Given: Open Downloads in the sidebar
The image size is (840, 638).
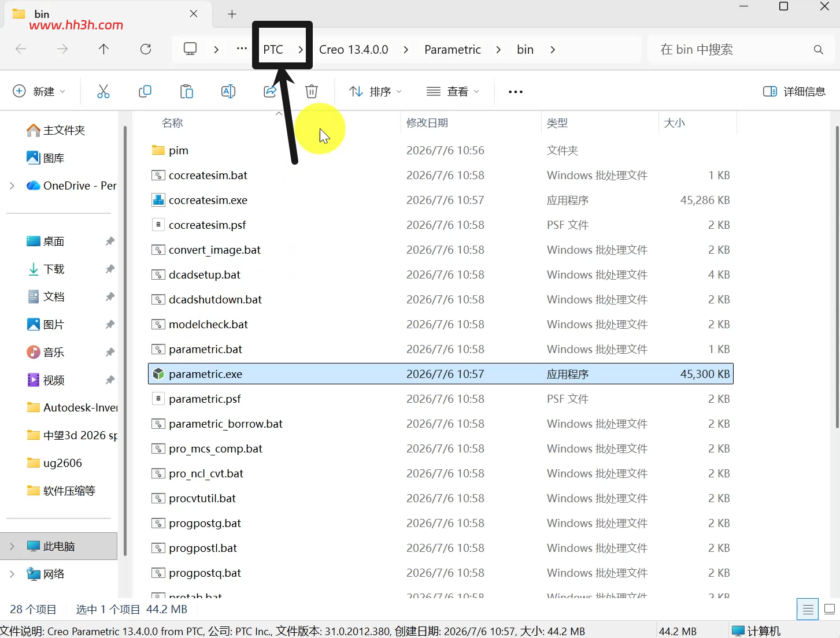Looking at the screenshot, I should [x=46, y=269].
